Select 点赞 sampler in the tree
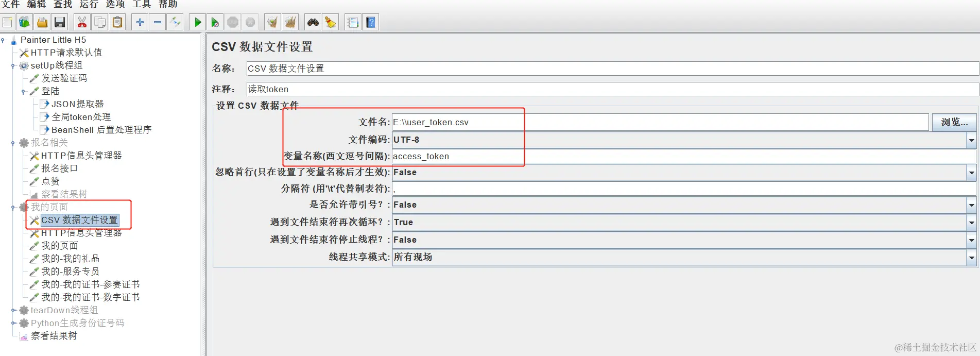 50,181
